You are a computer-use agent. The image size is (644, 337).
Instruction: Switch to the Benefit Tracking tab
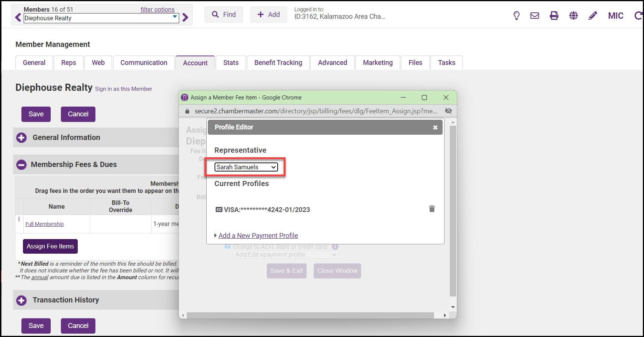click(x=278, y=63)
